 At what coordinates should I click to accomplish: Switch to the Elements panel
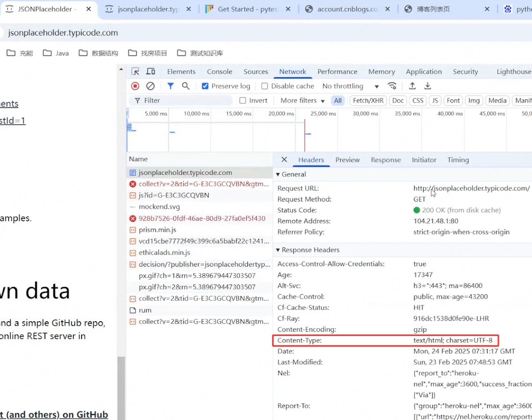tap(181, 71)
